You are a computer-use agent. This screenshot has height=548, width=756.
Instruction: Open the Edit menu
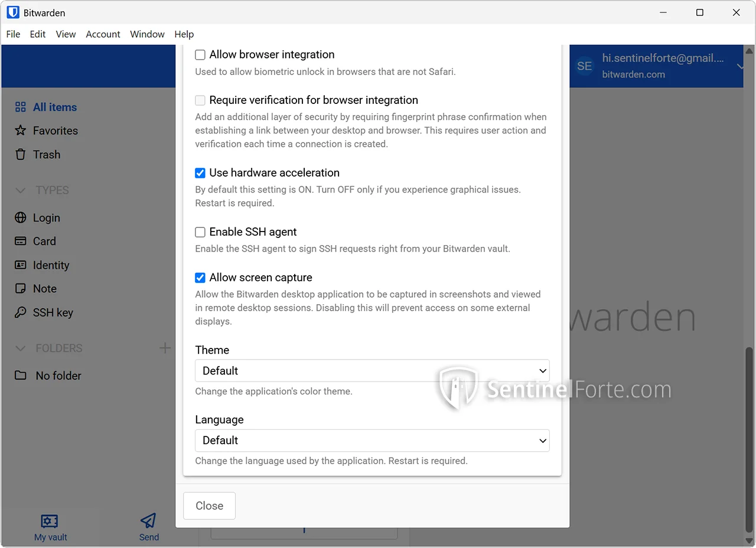tap(38, 34)
